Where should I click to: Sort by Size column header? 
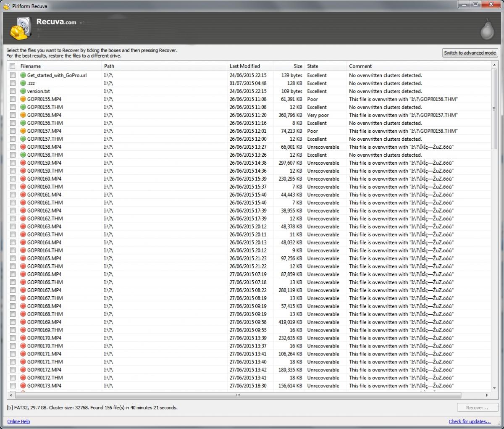(x=289, y=66)
